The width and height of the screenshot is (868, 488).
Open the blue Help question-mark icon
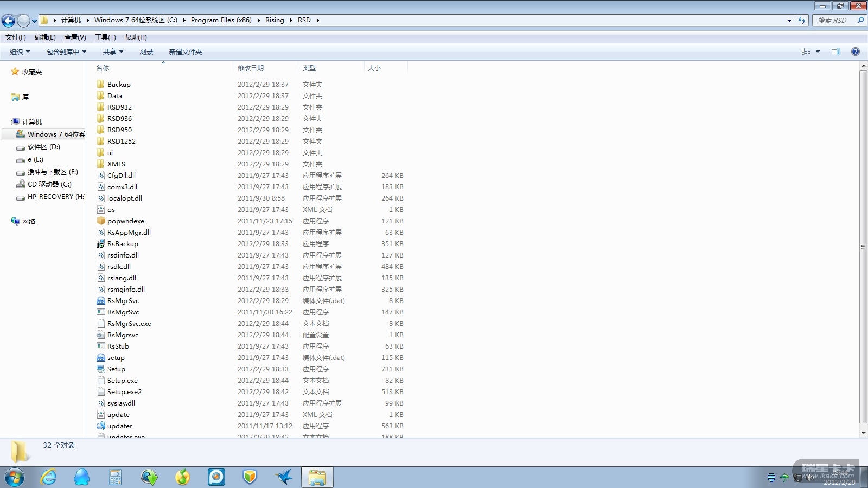click(856, 52)
